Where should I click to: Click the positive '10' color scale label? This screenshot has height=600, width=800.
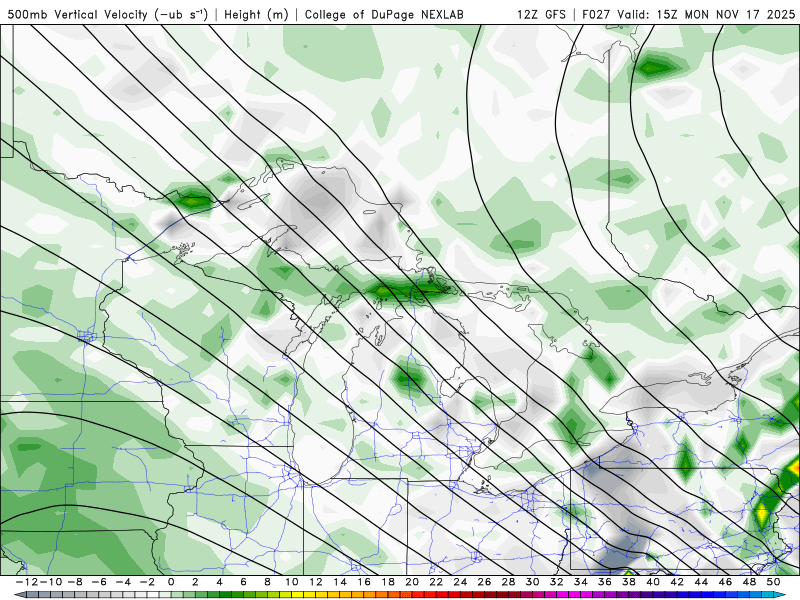[x=291, y=582]
